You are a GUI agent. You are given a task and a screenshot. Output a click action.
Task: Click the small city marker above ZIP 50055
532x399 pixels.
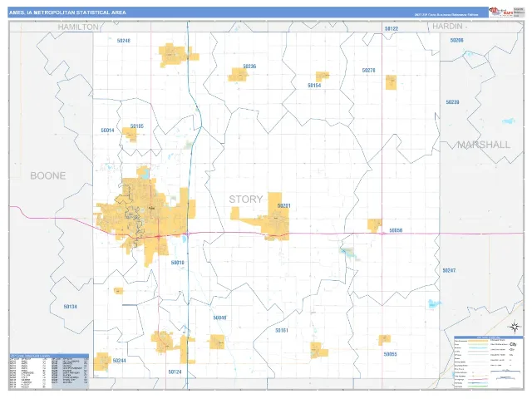[x=384, y=340]
